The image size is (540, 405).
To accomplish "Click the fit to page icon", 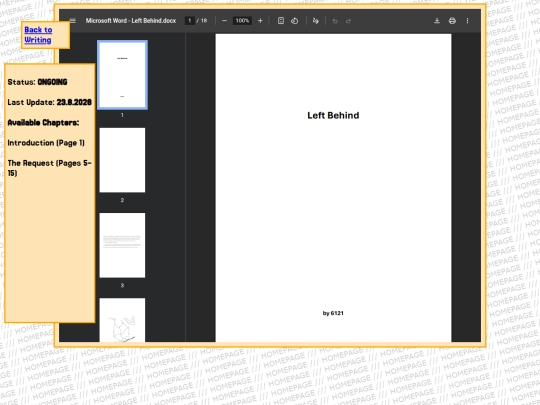I will [281, 21].
